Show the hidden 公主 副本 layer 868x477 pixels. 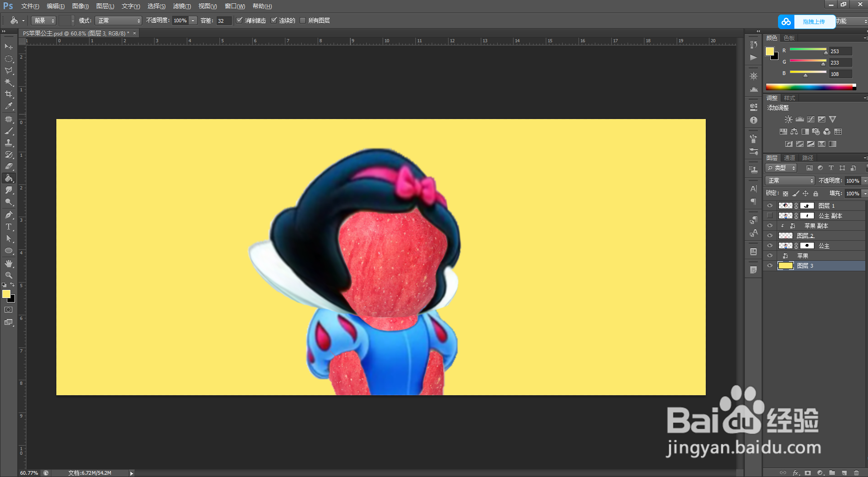[x=770, y=216]
